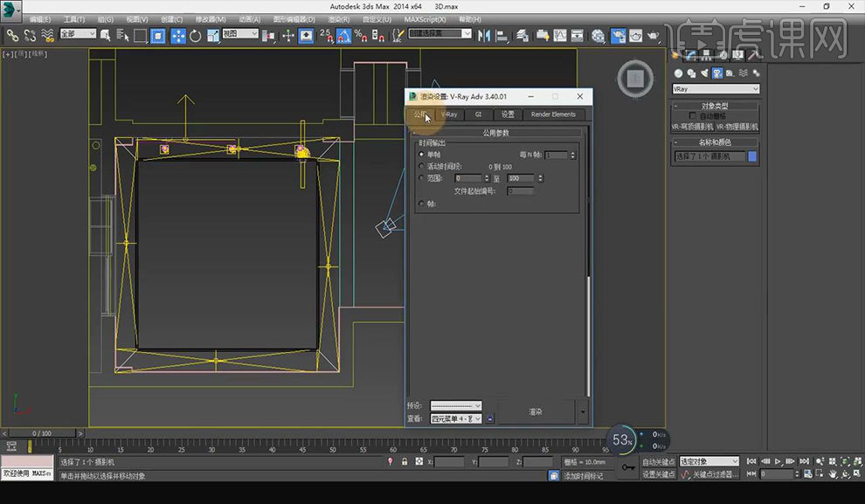This screenshot has height=504, width=865.
Task: Click the Render Production teapot icon
Action: click(654, 36)
